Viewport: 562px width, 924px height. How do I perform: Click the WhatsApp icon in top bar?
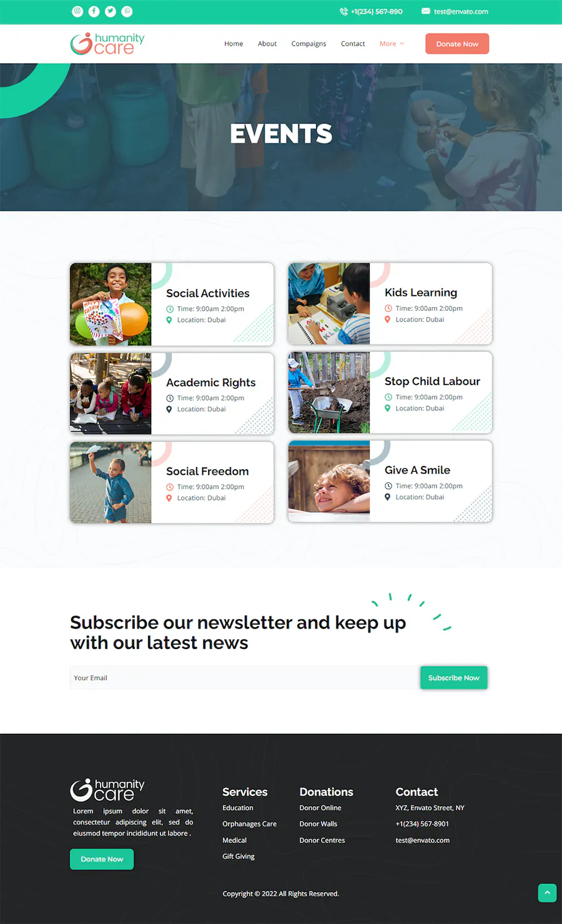(x=127, y=11)
